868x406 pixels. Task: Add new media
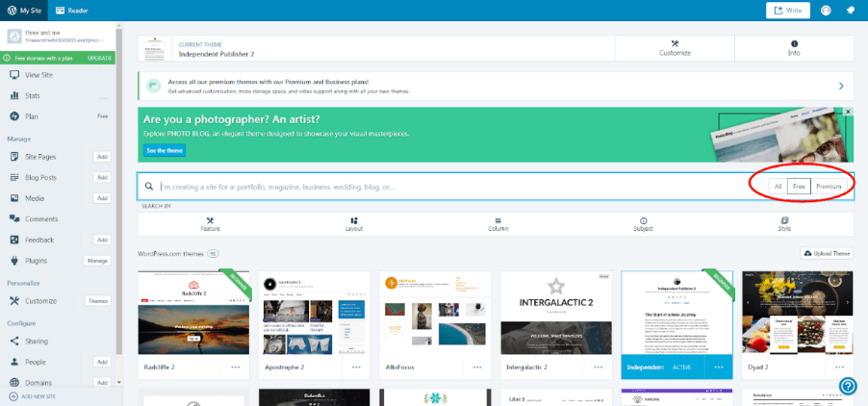tap(102, 198)
